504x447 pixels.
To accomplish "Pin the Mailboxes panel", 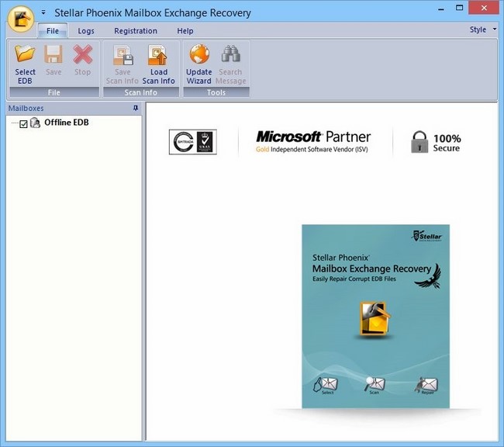I will (136, 108).
